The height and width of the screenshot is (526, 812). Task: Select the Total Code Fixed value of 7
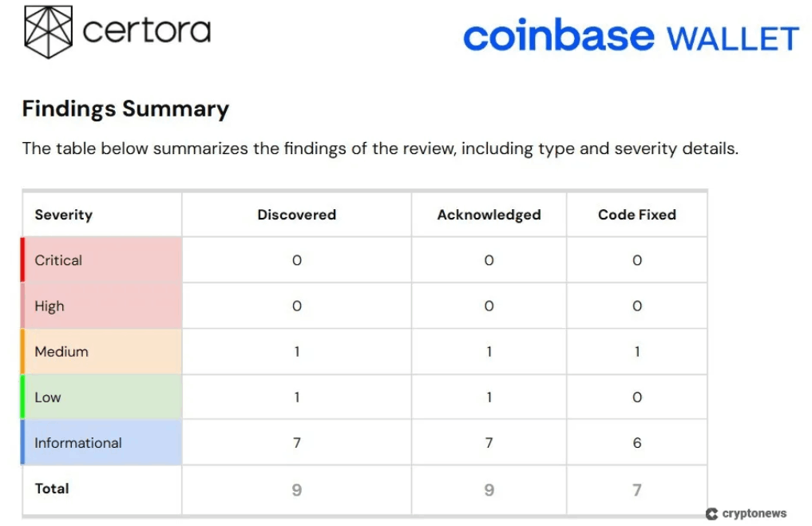point(636,488)
